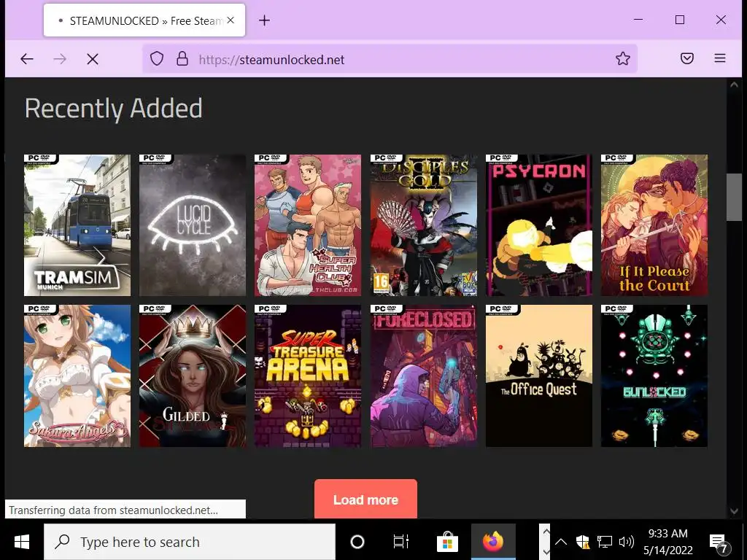Save page to Pocket icon
Image resolution: width=747 pixels, height=560 pixels.
click(687, 58)
